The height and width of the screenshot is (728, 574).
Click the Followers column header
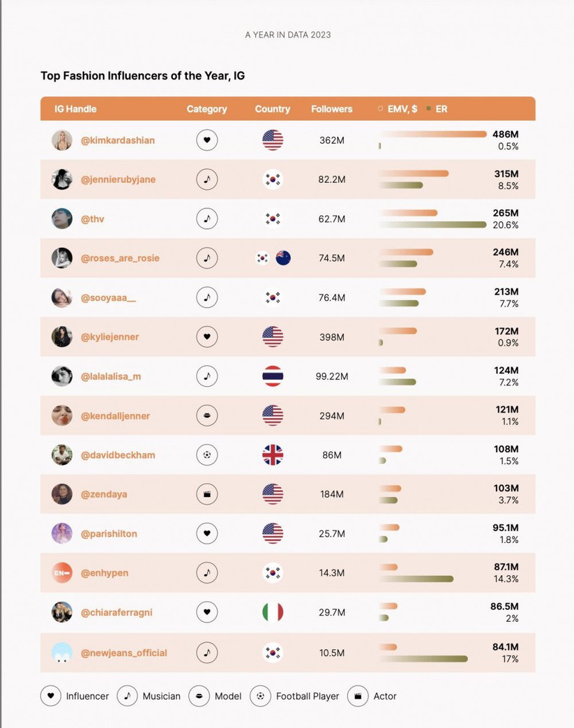[332, 109]
